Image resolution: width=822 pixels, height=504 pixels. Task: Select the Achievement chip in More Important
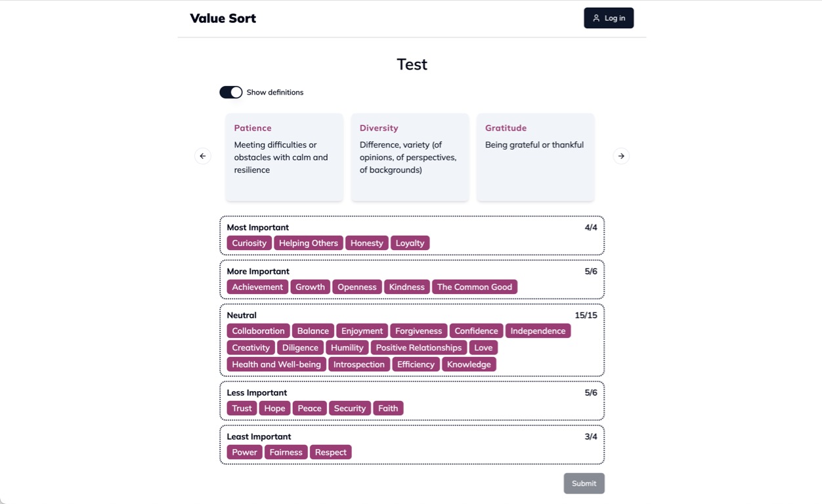257,287
